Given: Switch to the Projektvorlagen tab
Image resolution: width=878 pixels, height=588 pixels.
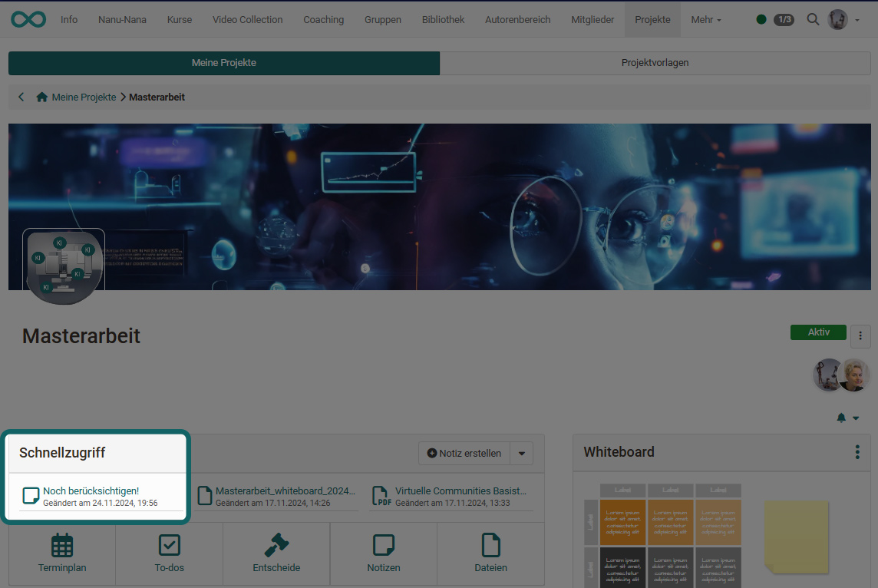Looking at the screenshot, I should (655, 63).
